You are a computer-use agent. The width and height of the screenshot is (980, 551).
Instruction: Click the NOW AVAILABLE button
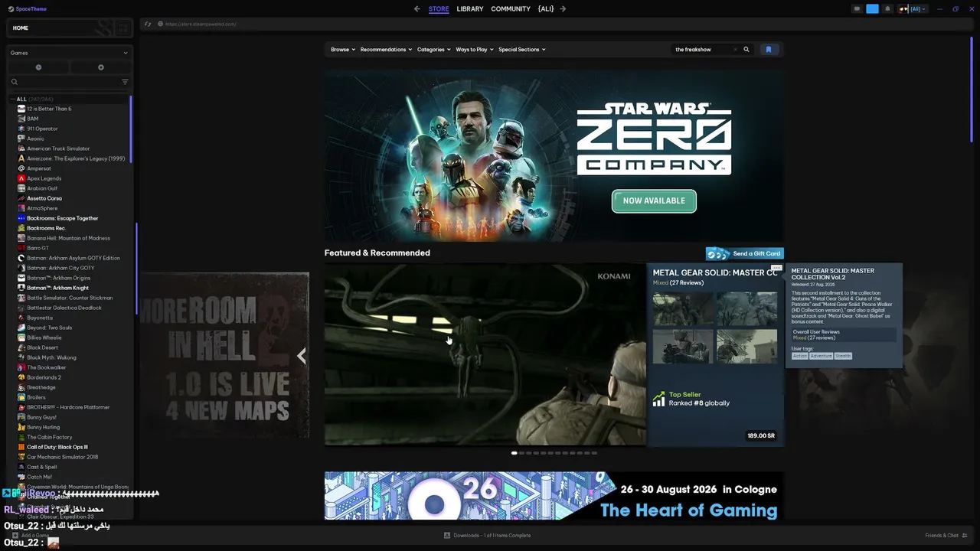click(x=654, y=201)
